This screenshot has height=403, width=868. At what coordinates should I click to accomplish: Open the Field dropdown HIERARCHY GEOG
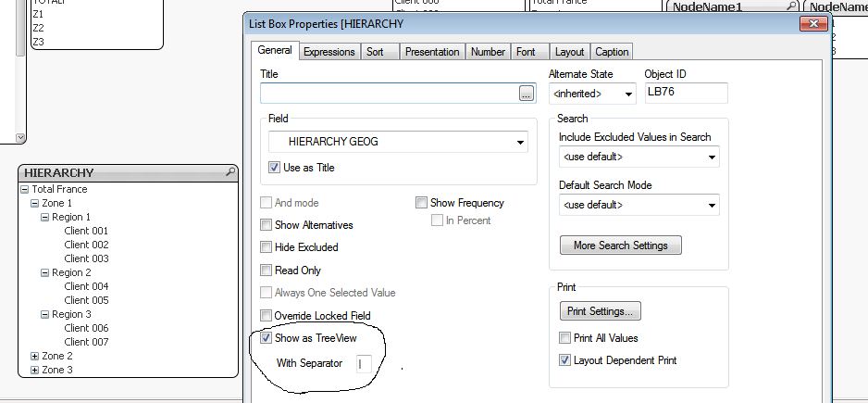521,143
